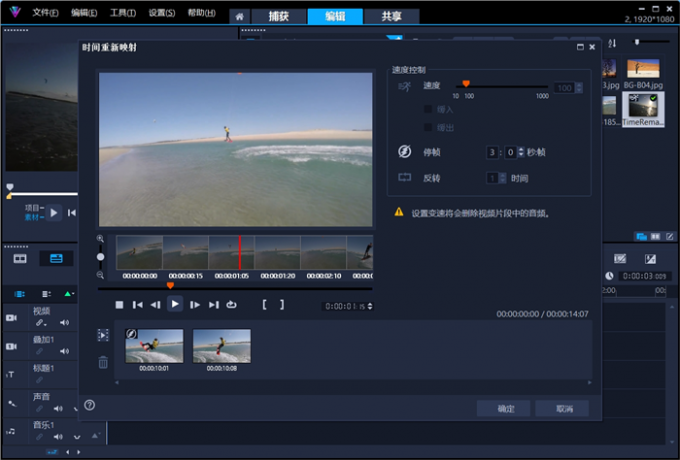The image size is (680, 460).
Task: Click the voice (声音) track microphone icon
Action: [x=12, y=403]
